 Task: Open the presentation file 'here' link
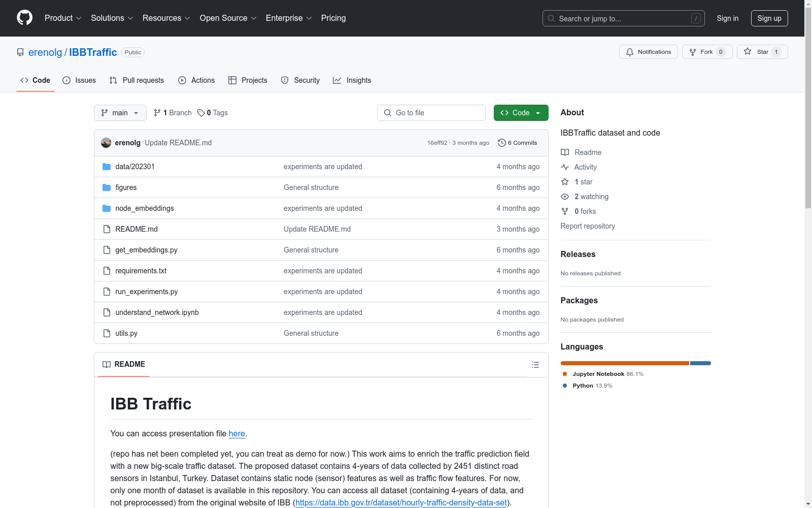tap(237, 433)
